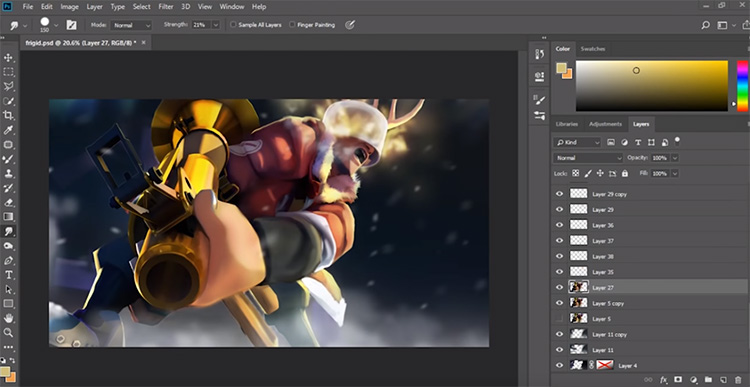Click the Layer 4 mask thumbnail
Image resolution: width=750 pixels, height=387 pixels.
click(605, 365)
